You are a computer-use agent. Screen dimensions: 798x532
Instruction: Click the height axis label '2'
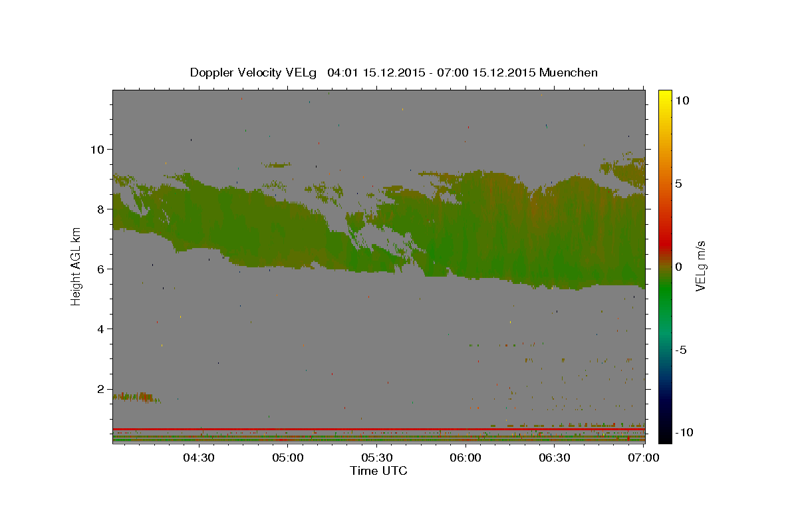[100, 389]
